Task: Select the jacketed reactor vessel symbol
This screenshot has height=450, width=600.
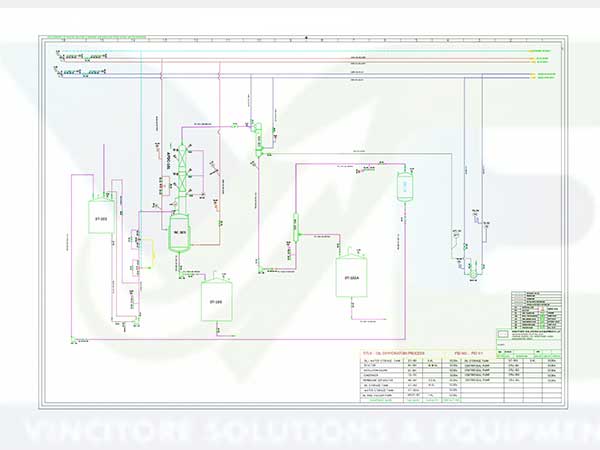Action: [179, 233]
